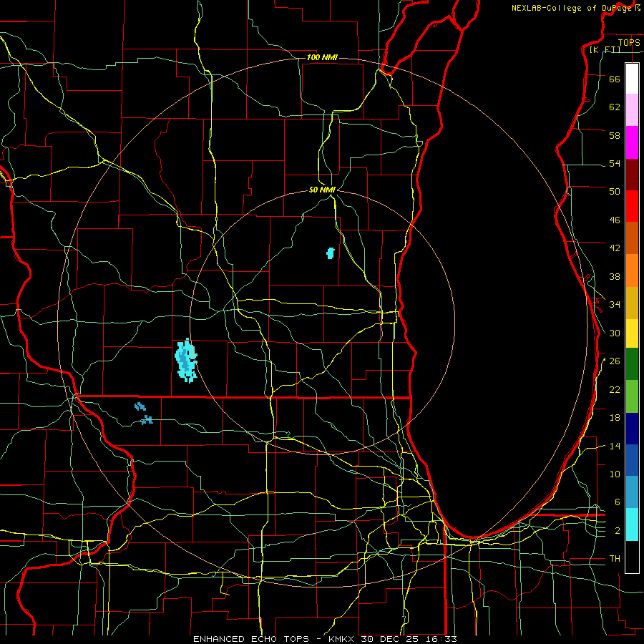Click the 66 value on the legend

coord(615,79)
